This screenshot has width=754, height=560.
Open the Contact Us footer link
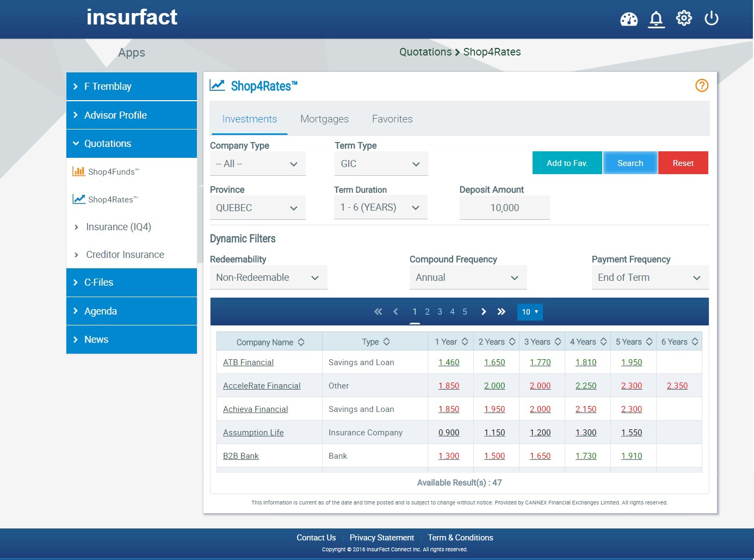[x=316, y=538]
